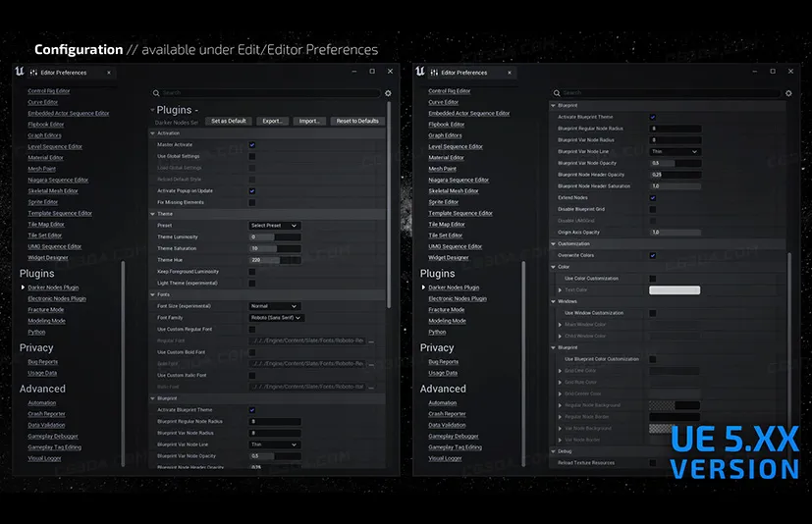812x524 pixels.
Task: Click the settings gear beside the search in left window
Action: (x=388, y=93)
